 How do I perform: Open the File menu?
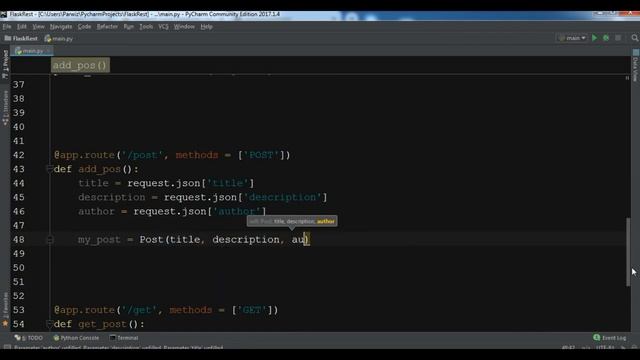coord(7,27)
